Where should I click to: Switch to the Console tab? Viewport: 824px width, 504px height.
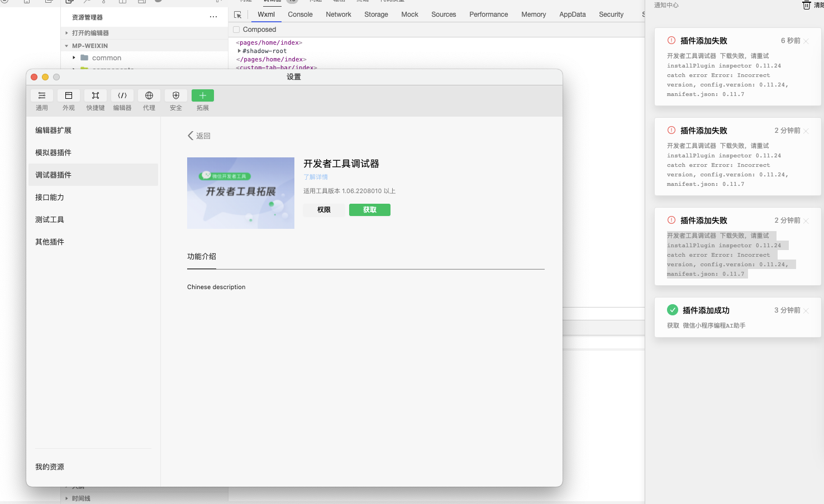pyautogui.click(x=300, y=15)
